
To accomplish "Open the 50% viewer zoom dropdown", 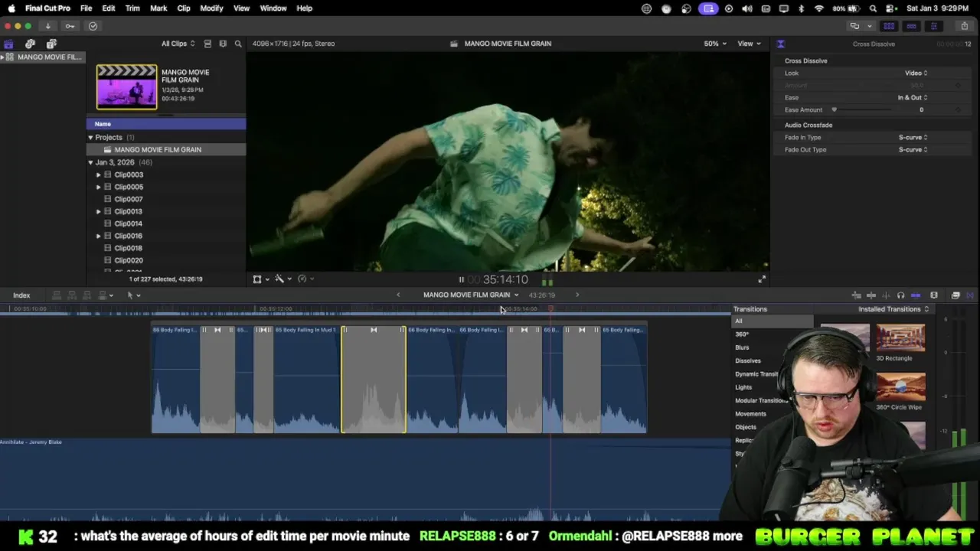I will (715, 44).
